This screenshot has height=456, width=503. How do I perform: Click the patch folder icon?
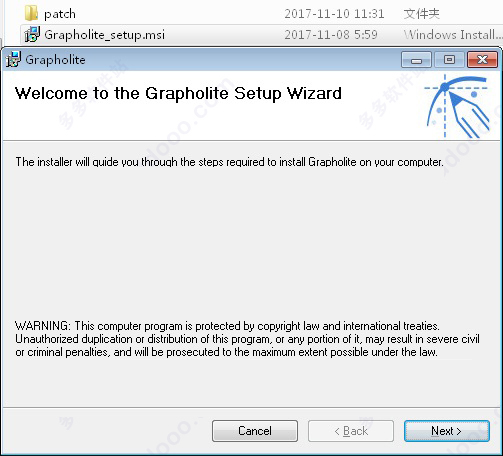point(31,13)
